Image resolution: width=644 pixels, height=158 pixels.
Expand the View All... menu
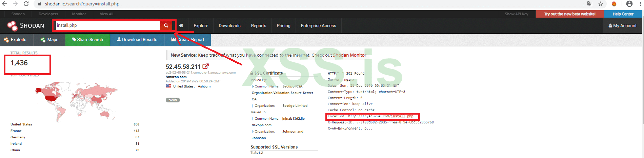point(108,14)
